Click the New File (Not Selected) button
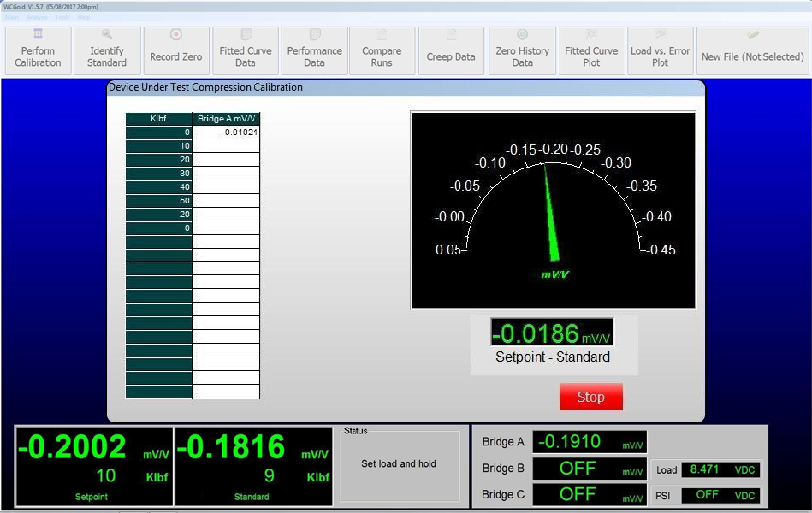 (x=752, y=51)
